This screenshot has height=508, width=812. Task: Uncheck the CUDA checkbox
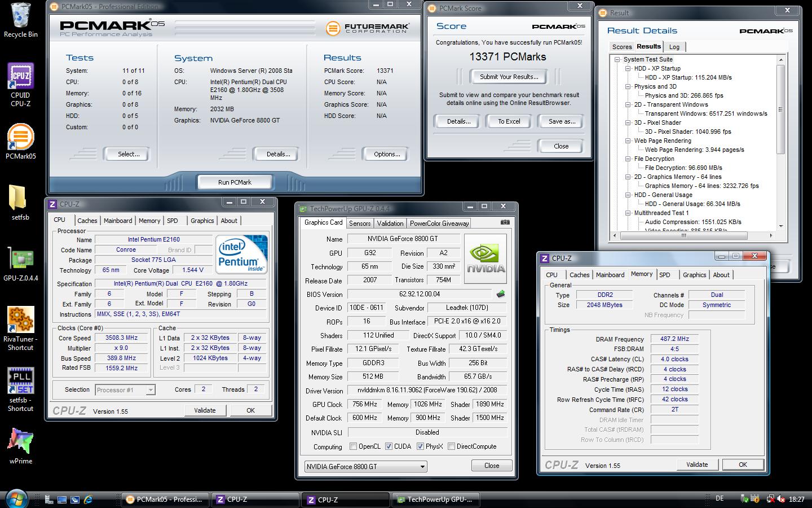389,446
